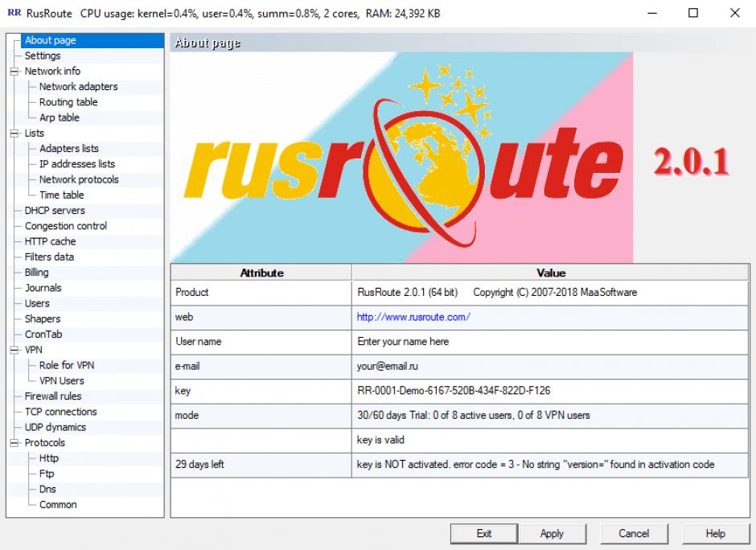Collapse the Protocols tree node
The image size is (756, 550).
(14, 442)
